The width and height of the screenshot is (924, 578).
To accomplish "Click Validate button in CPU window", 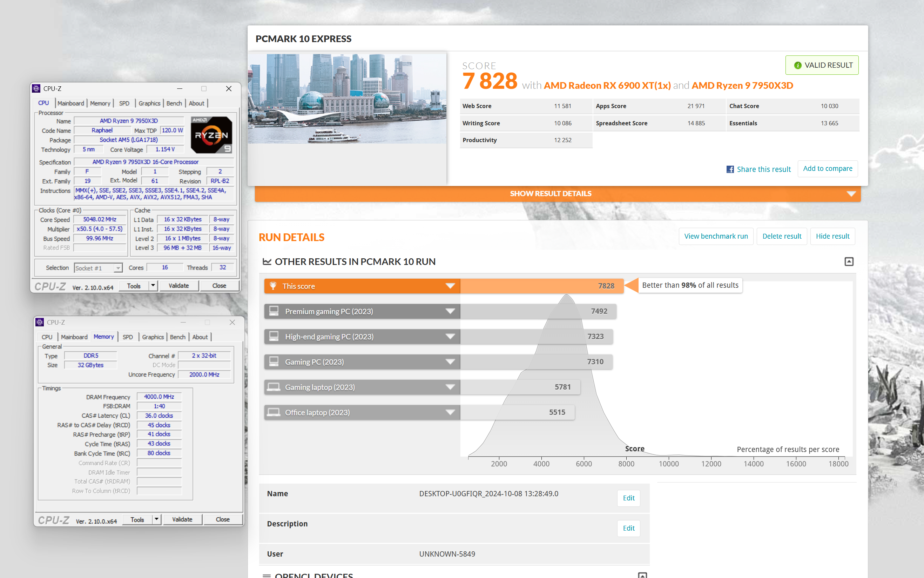I will 179,286.
